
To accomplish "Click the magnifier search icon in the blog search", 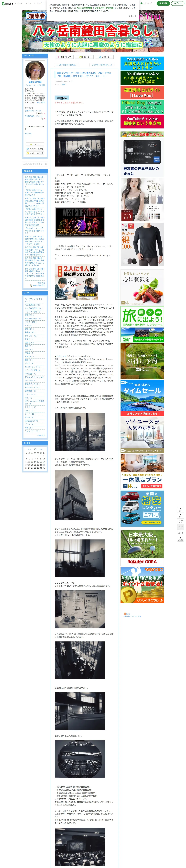I will click(46, 164).
